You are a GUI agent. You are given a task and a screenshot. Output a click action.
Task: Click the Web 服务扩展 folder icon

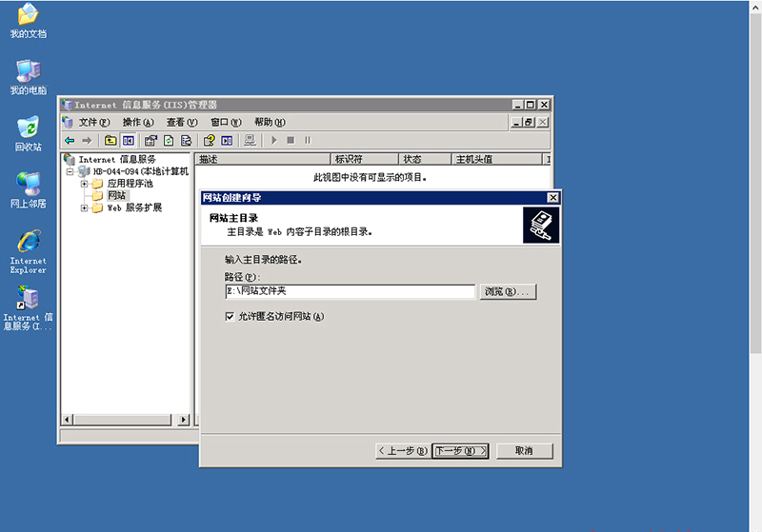click(98, 207)
